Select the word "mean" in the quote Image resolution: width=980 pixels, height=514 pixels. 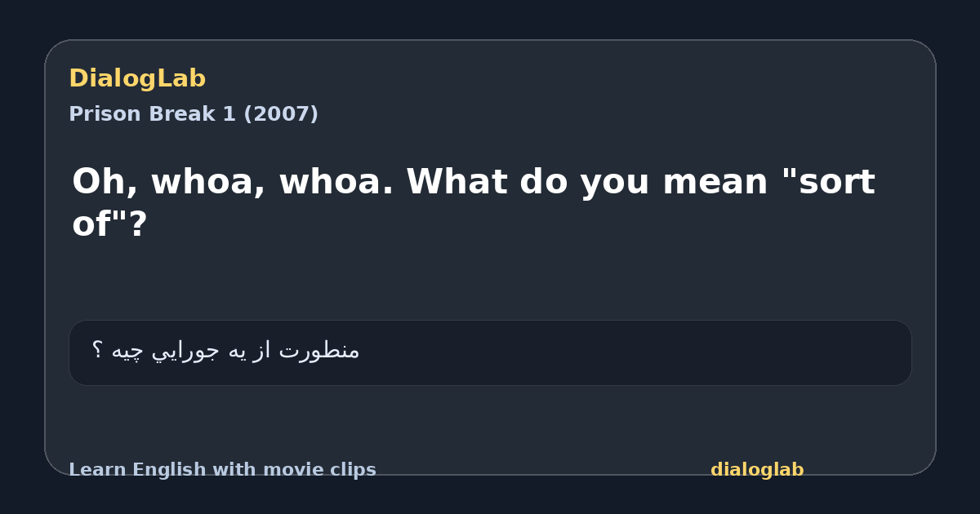[715, 182]
